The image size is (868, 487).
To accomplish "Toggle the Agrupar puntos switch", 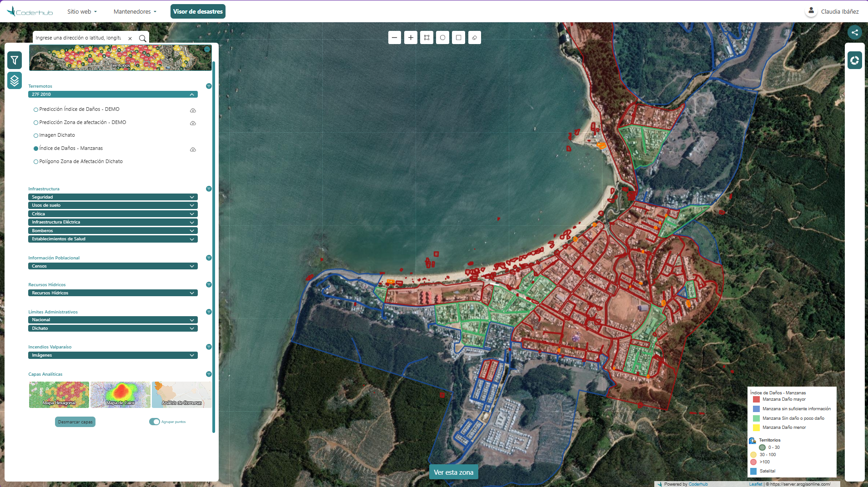I will (155, 422).
